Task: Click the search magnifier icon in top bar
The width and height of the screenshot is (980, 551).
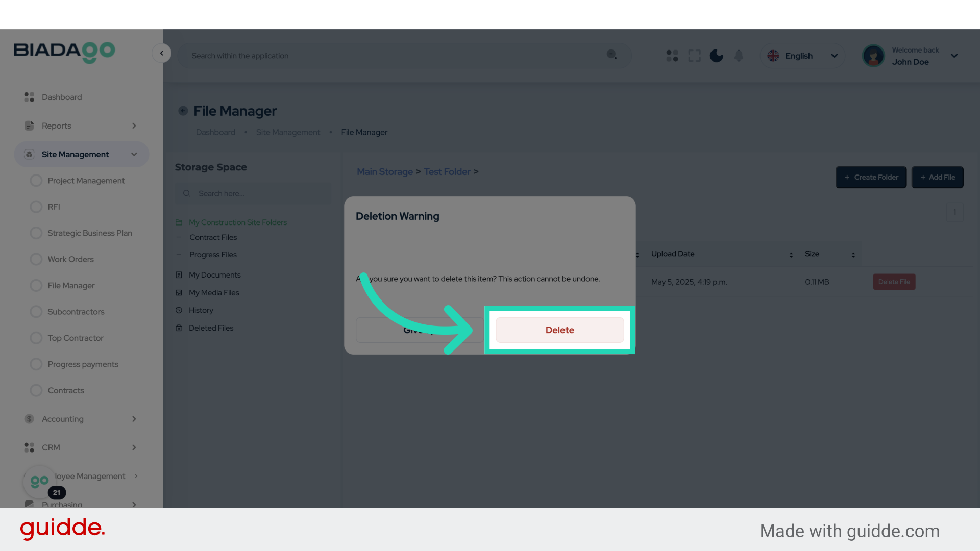Action: [x=611, y=55]
